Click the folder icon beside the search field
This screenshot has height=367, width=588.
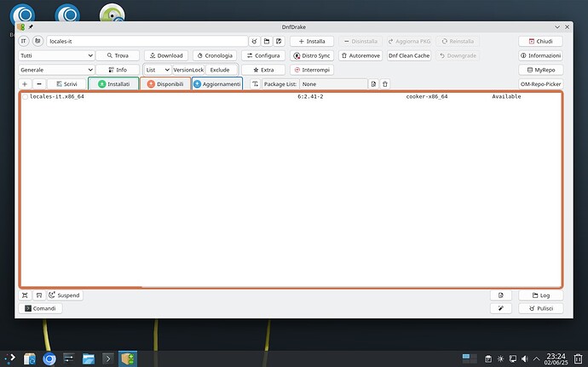click(x=267, y=41)
